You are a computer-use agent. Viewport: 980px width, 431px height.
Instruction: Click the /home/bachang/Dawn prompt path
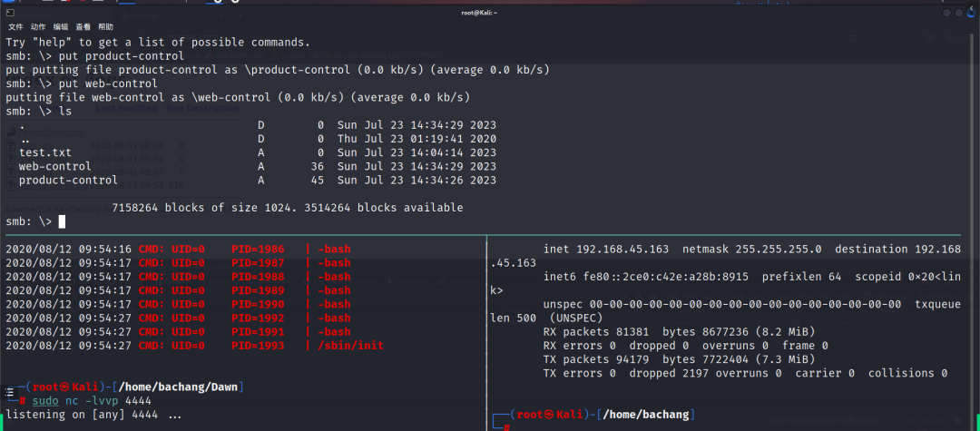tap(176, 387)
